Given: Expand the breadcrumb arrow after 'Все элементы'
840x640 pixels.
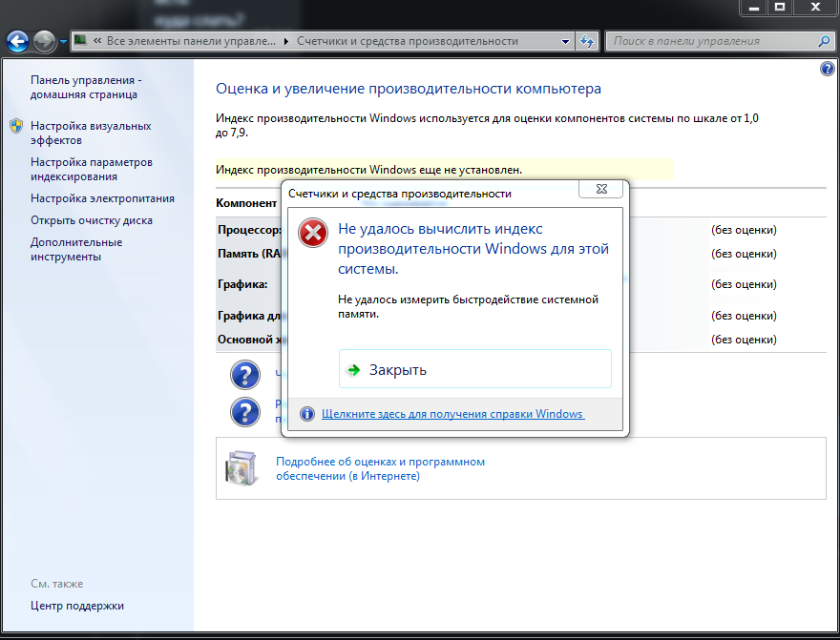Looking at the screenshot, I should coord(286,41).
